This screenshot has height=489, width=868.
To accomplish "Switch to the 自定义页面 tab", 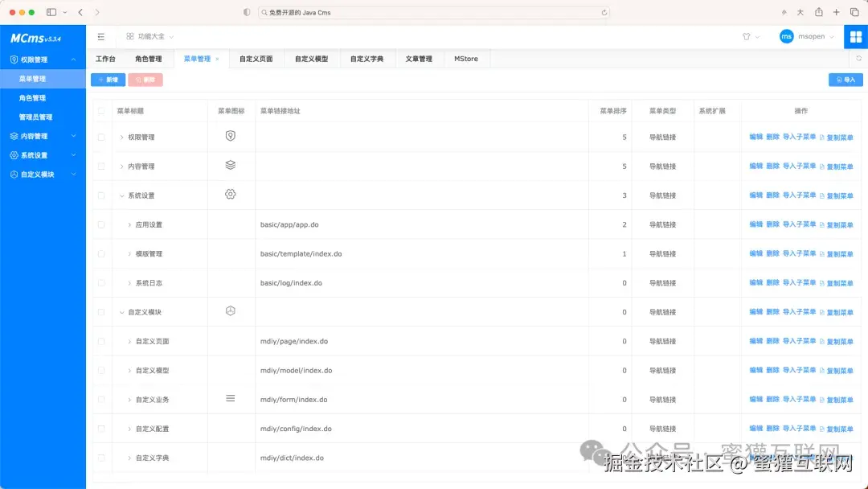I will (x=256, y=59).
